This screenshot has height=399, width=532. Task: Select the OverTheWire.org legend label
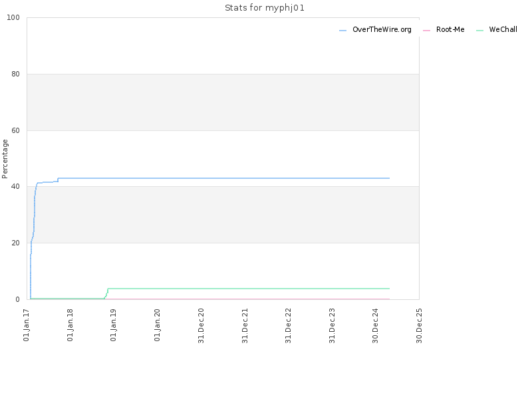point(382,29)
